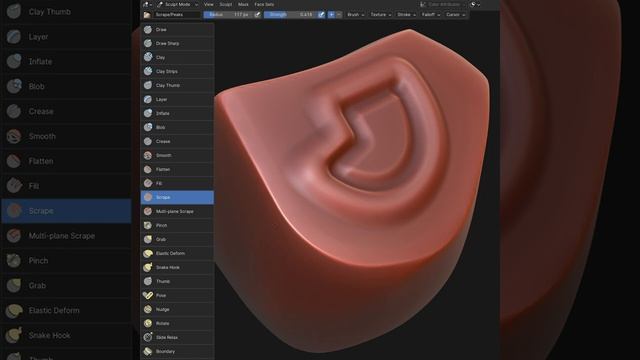Click Grab in the enlarged left list
Viewport: 640px width, 360px height.
coord(67,286)
